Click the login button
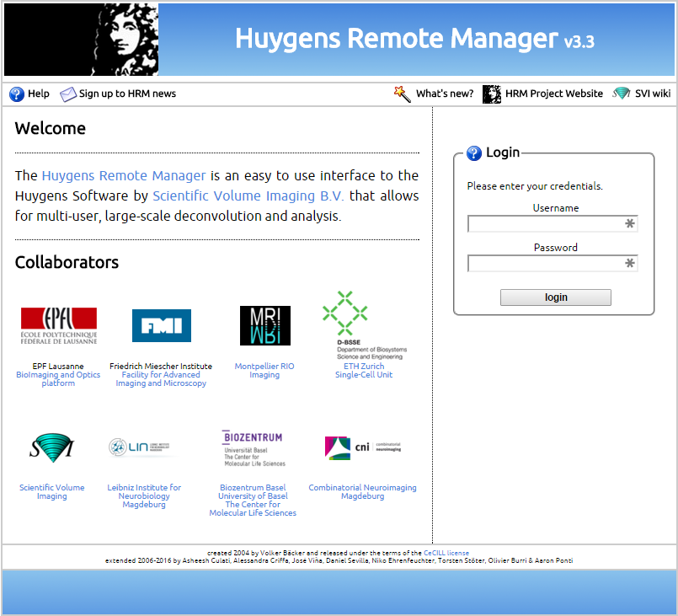This screenshot has width=678, height=616. 556,297
